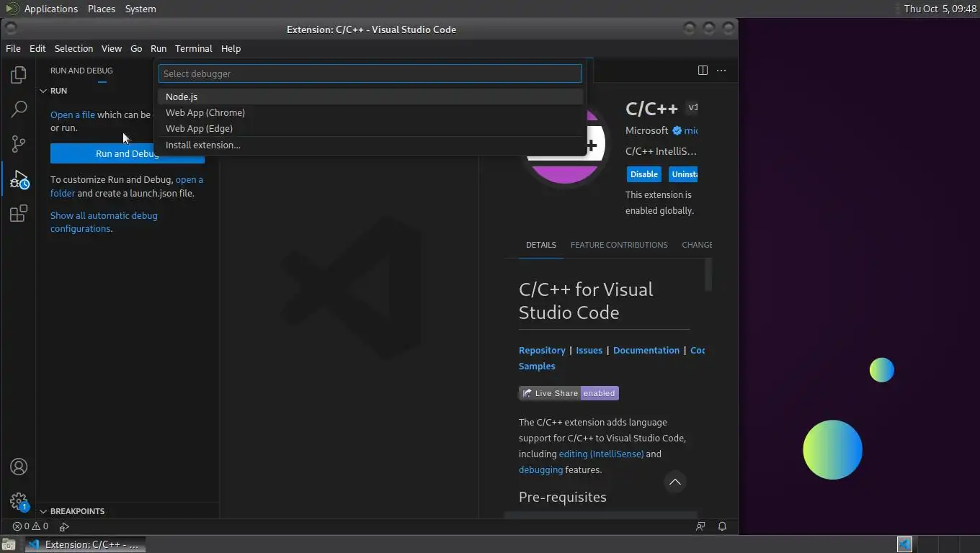The image size is (980, 553).
Task: Open the feedback icon in status bar
Action: pyautogui.click(x=700, y=526)
